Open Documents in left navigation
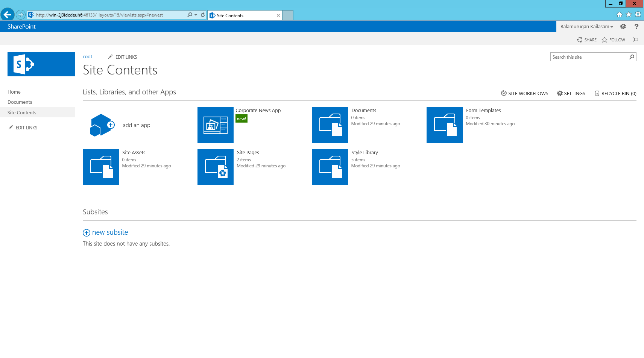Image resolution: width=644 pixels, height=358 pixels. click(x=20, y=102)
